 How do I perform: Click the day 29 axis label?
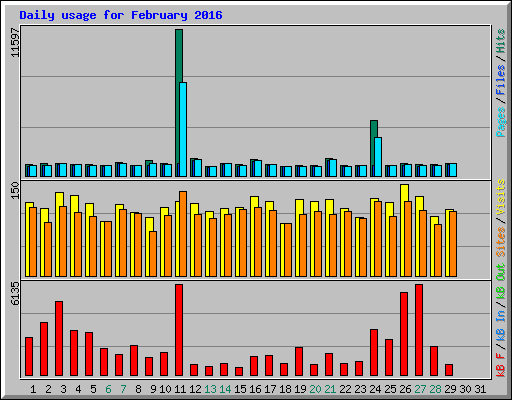point(450,389)
